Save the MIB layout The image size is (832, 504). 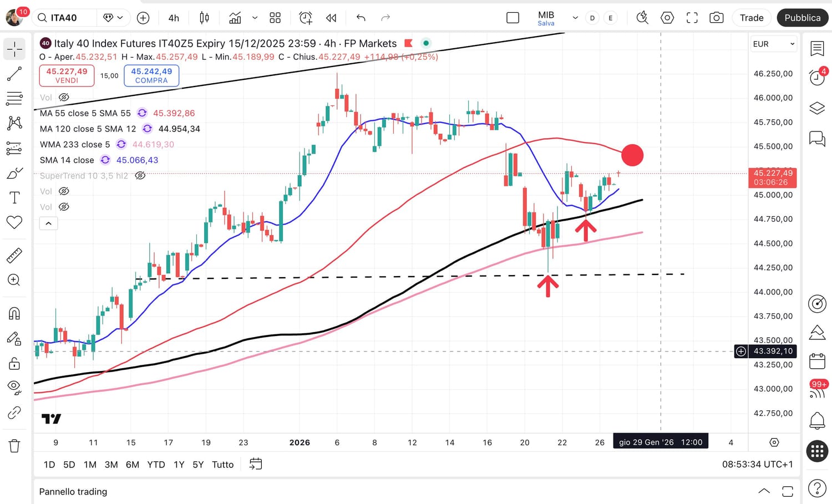(546, 23)
